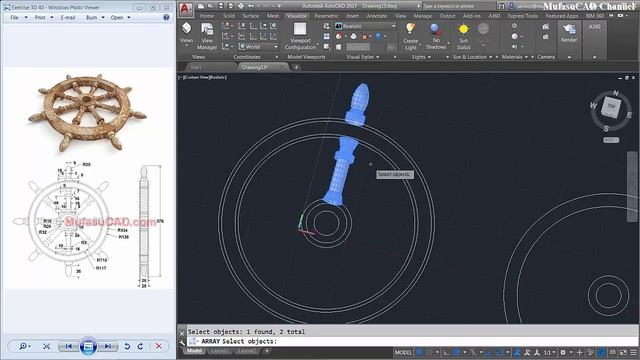Open workspace switching gear in status bar
640x360 pixels.
coord(564,352)
